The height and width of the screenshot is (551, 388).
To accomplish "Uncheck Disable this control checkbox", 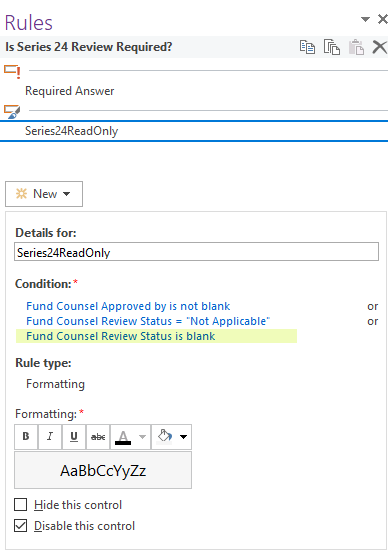I will 20,526.
